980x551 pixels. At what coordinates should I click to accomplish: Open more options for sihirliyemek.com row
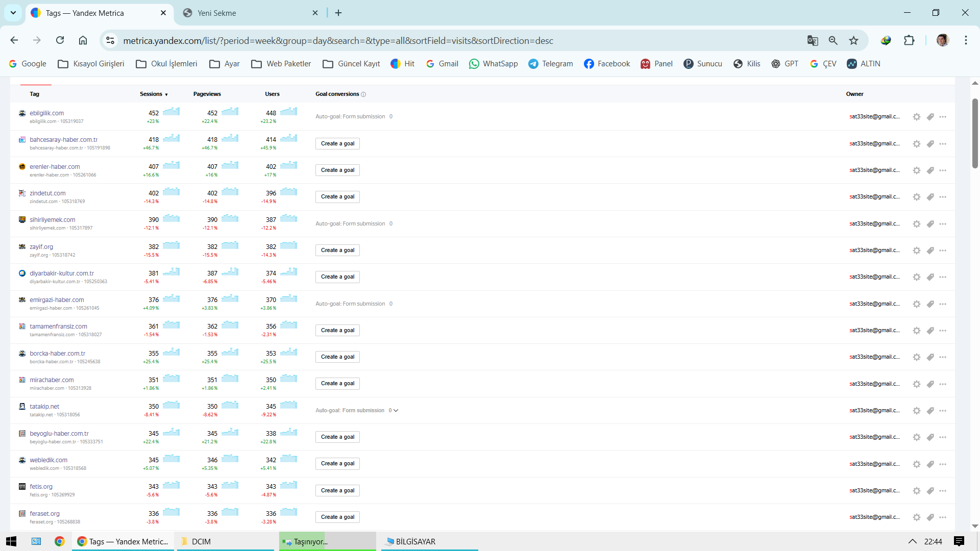point(943,224)
